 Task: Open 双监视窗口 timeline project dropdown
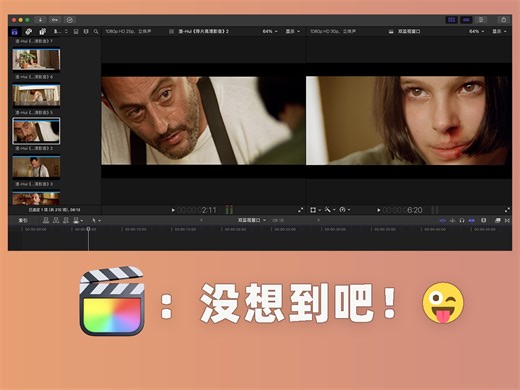252,220
